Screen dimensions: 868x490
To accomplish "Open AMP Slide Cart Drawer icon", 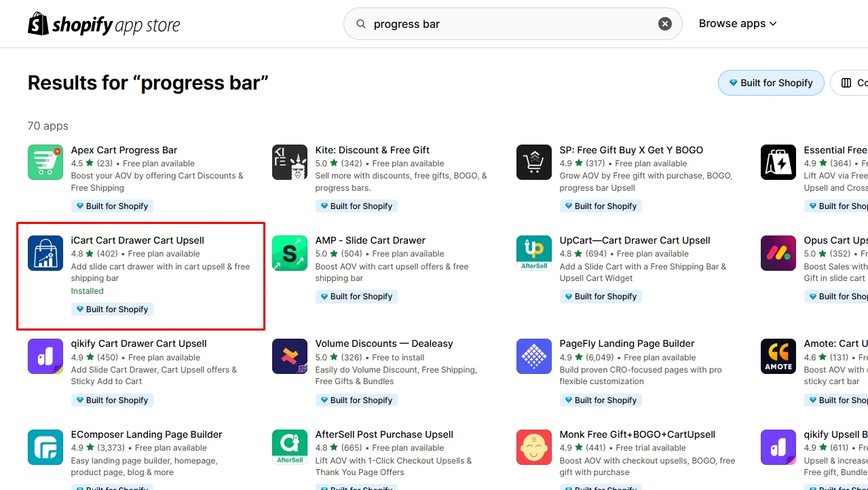I will (290, 252).
